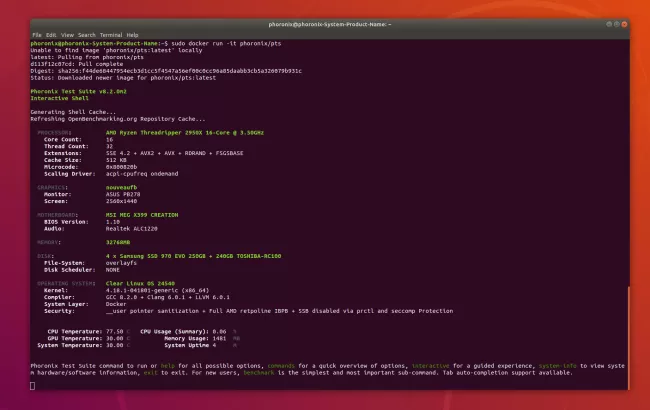This screenshot has height=410, width=650.
Task: Click green 'commands' word in instructions
Action: coord(281,366)
